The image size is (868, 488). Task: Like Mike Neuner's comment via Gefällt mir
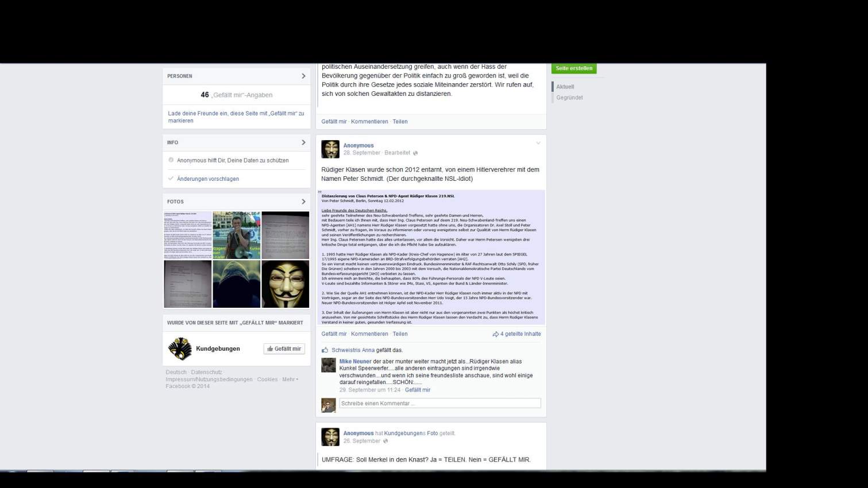point(418,390)
